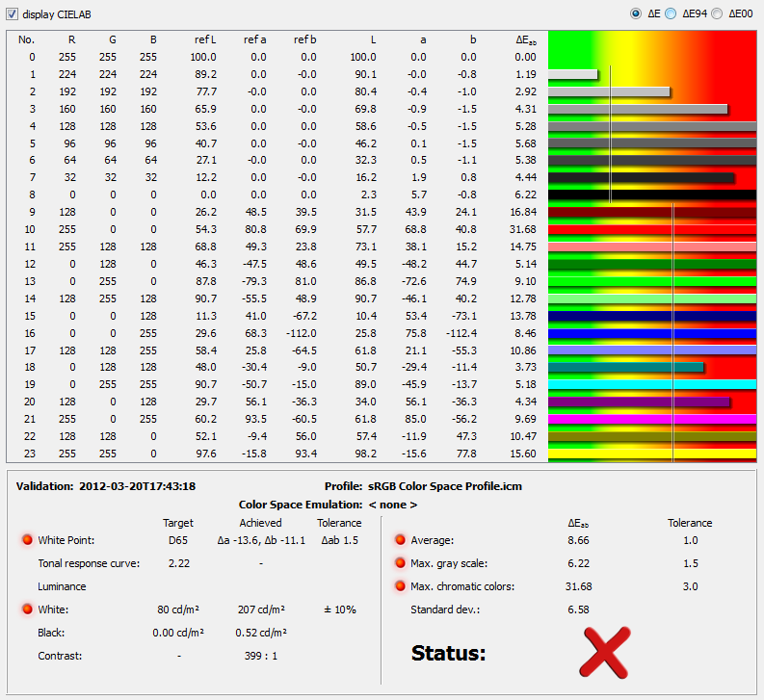Click the No. column header
Image resolution: width=764 pixels, height=700 pixels.
(x=26, y=39)
